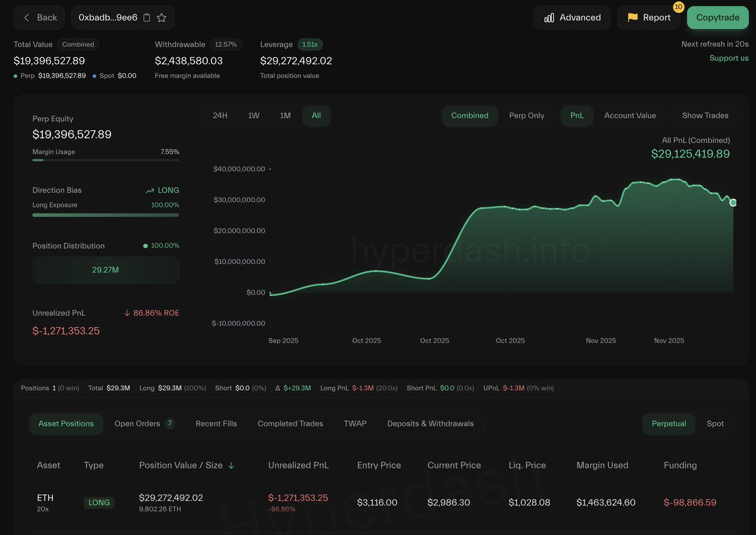Click the Margin Used column header
Image resolution: width=756 pixels, height=535 pixels.
point(602,465)
